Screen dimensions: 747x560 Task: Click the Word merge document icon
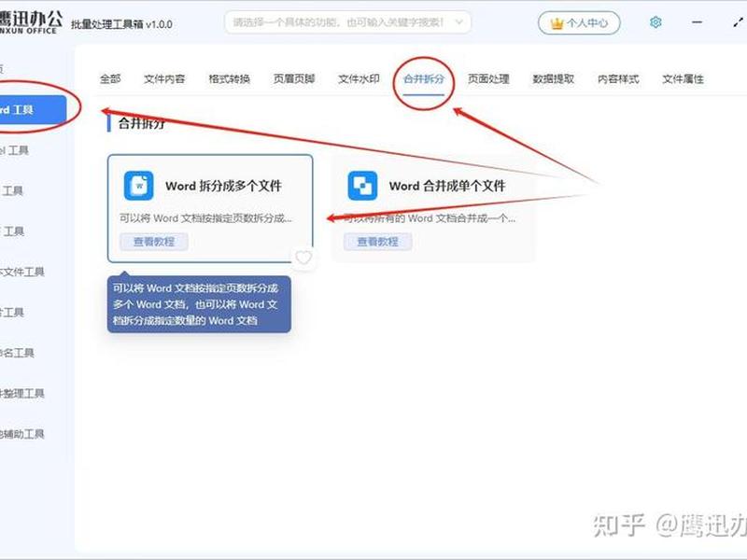pos(362,186)
